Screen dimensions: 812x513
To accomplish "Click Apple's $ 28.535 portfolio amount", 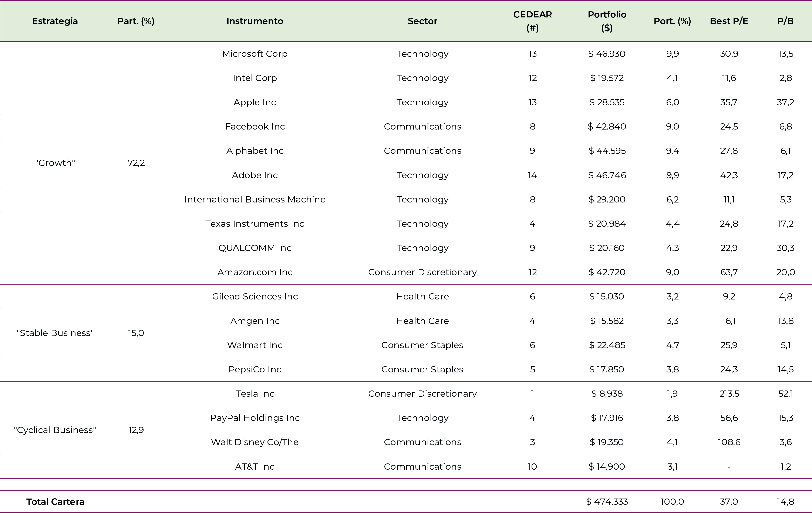I will 607,102.
